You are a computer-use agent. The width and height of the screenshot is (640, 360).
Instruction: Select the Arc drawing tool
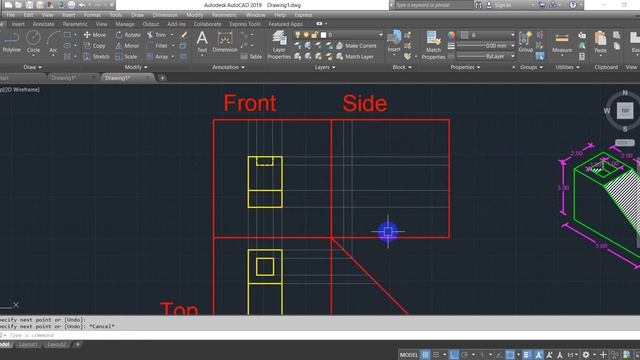tap(53, 42)
